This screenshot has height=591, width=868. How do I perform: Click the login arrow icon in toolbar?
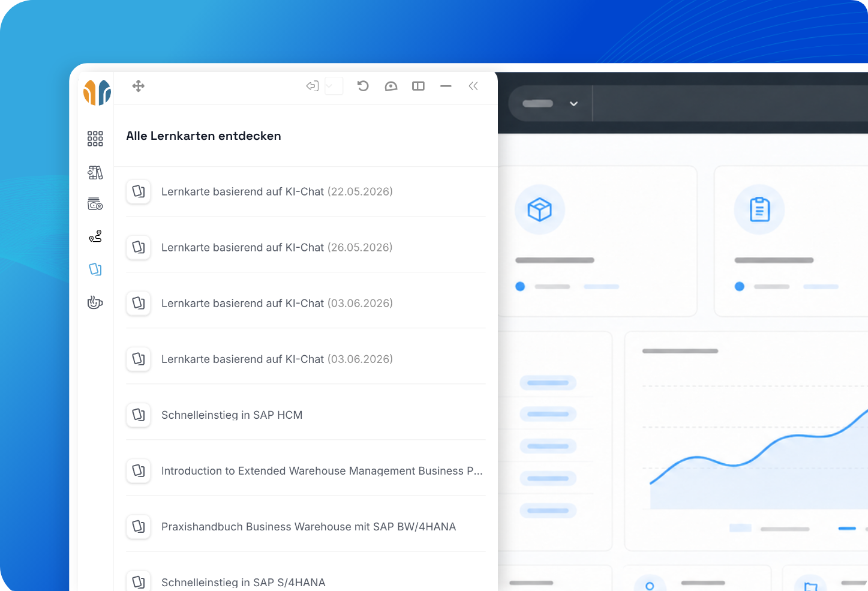click(x=313, y=86)
